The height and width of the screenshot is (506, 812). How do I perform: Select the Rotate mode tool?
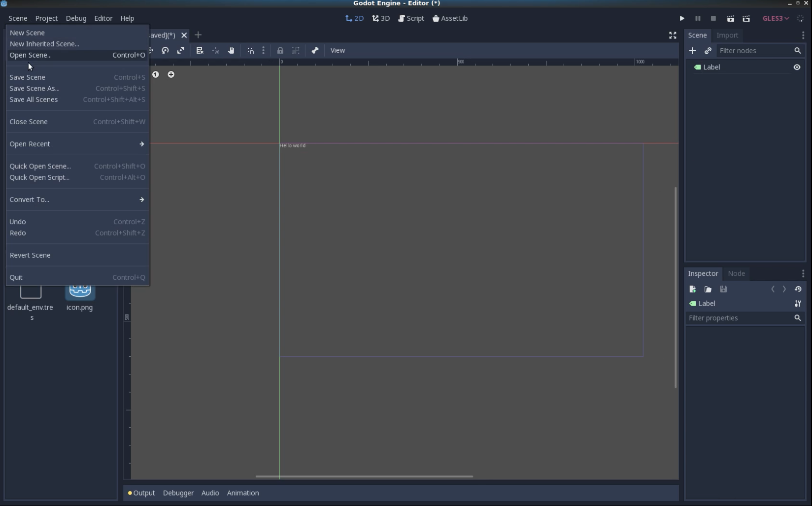coord(165,50)
